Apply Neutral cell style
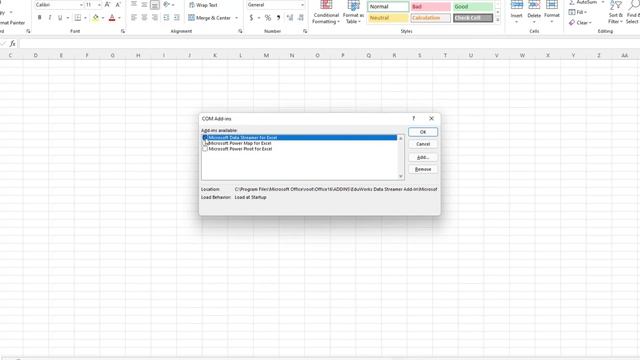640x360 pixels. pos(388,18)
